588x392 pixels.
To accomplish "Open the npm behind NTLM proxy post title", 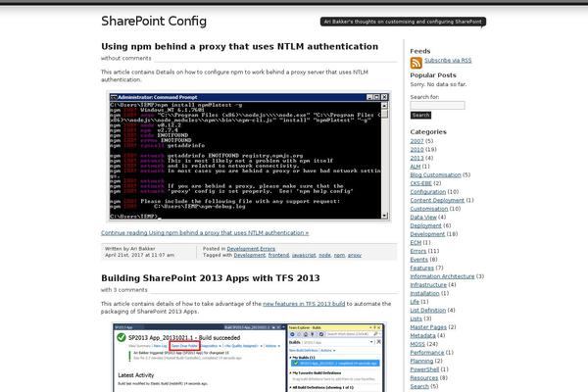I will click(240, 46).
